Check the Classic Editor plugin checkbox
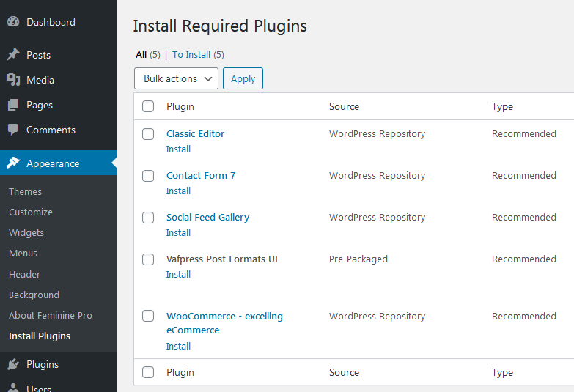The height and width of the screenshot is (392, 574). click(x=148, y=134)
